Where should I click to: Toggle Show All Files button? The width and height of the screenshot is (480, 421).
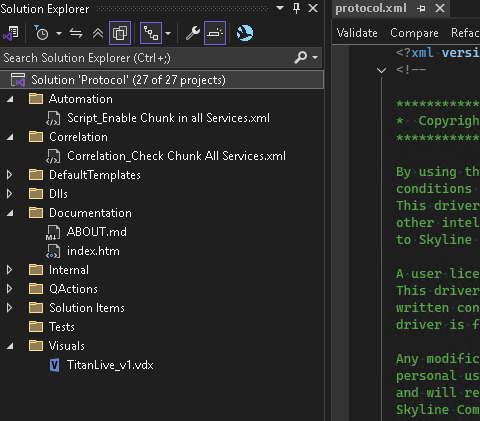(x=120, y=33)
